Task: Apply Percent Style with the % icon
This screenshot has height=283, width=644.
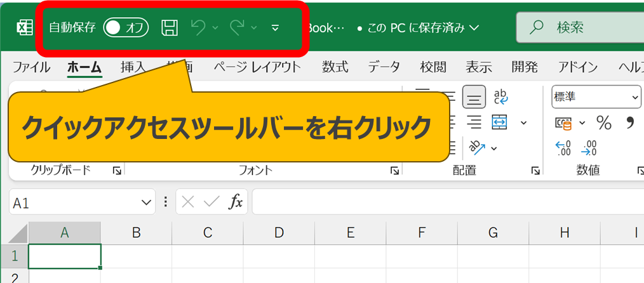Action: click(603, 122)
